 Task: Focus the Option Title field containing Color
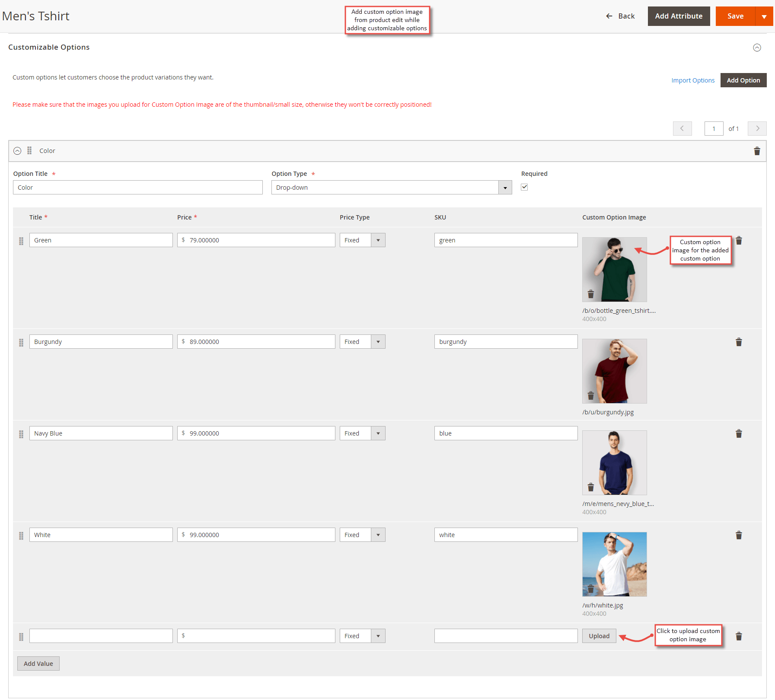(x=138, y=188)
